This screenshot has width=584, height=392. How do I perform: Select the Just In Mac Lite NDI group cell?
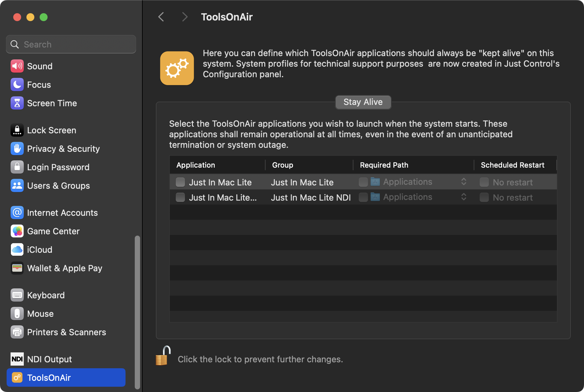(311, 198)
